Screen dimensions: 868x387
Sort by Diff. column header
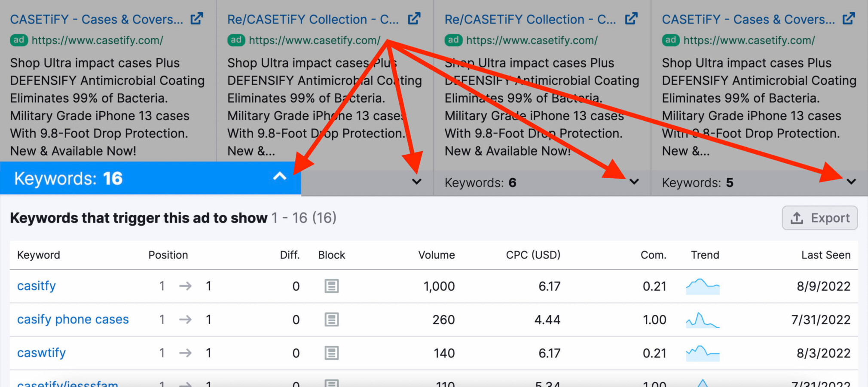[x=290, y=255]
